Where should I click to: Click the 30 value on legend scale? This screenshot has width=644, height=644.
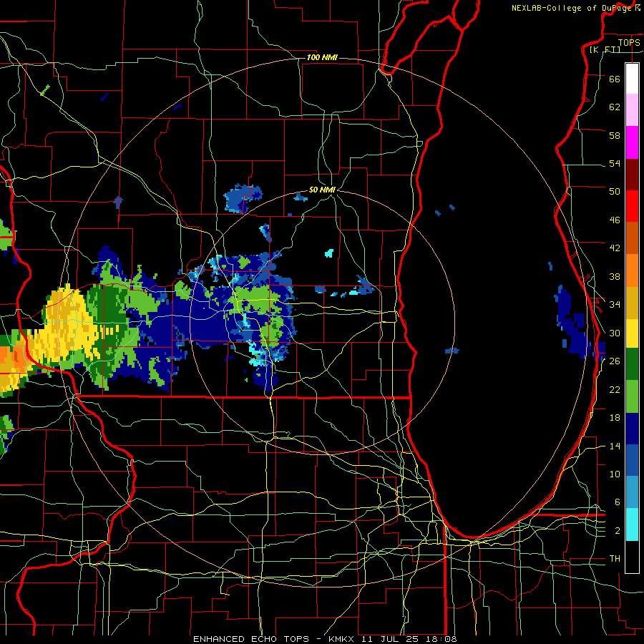[615, 333]
